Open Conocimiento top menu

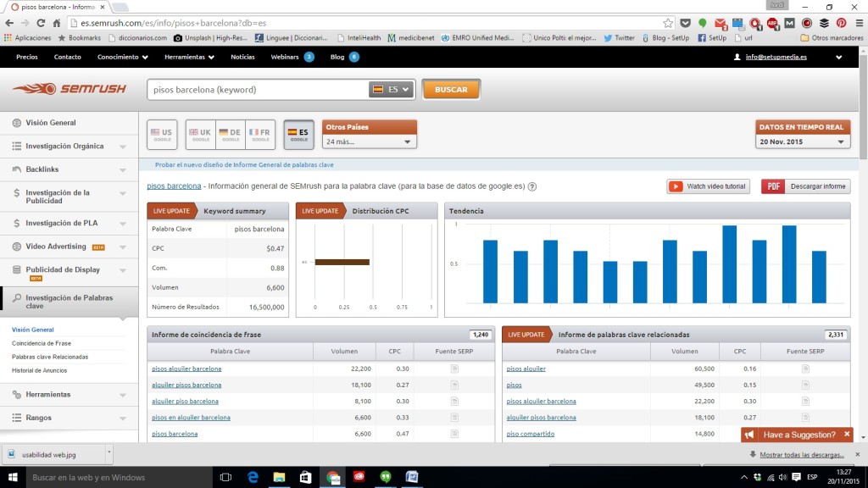tap(122, 57)
